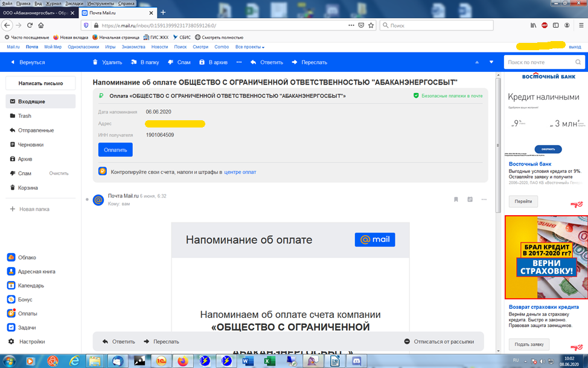Click the Windows Start button
Viewport: 588px width, 368px height.
[8, 361]
